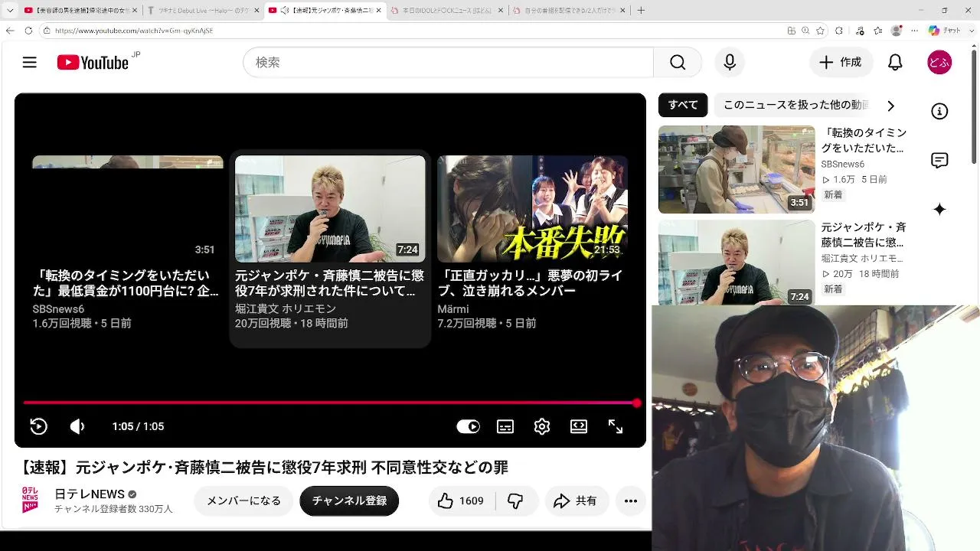The height and width of the screenshot is (551, 980).
Task: Click the video title 【速報】元ジャンポケ・斉藤慎二被告
Action: click(x=265, y=467)
